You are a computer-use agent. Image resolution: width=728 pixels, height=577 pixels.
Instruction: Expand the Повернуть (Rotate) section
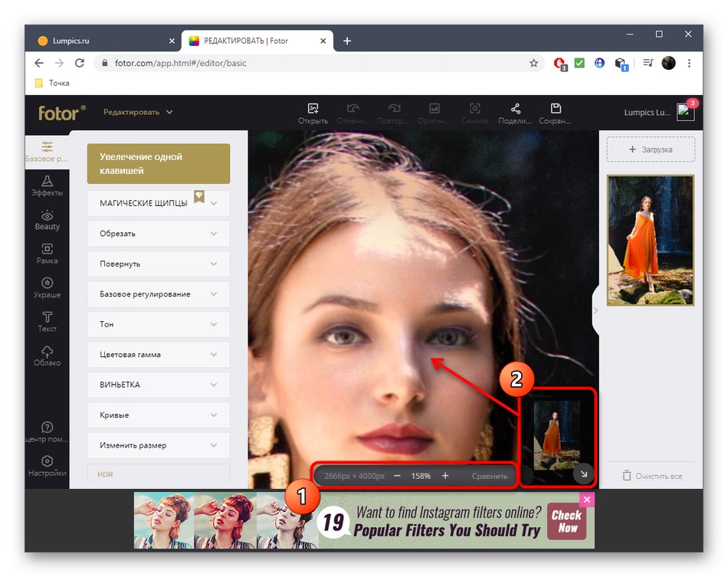point(159,264)
